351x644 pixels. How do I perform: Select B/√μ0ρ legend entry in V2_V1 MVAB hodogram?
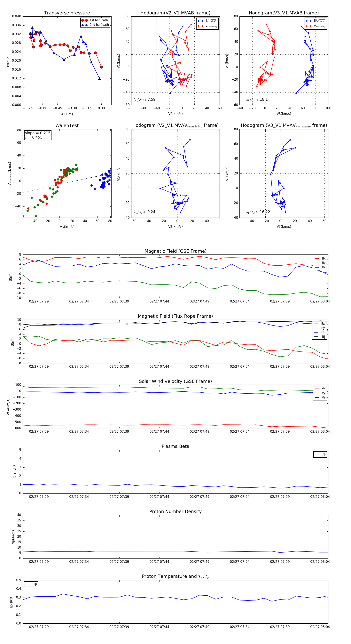[207, 21]
